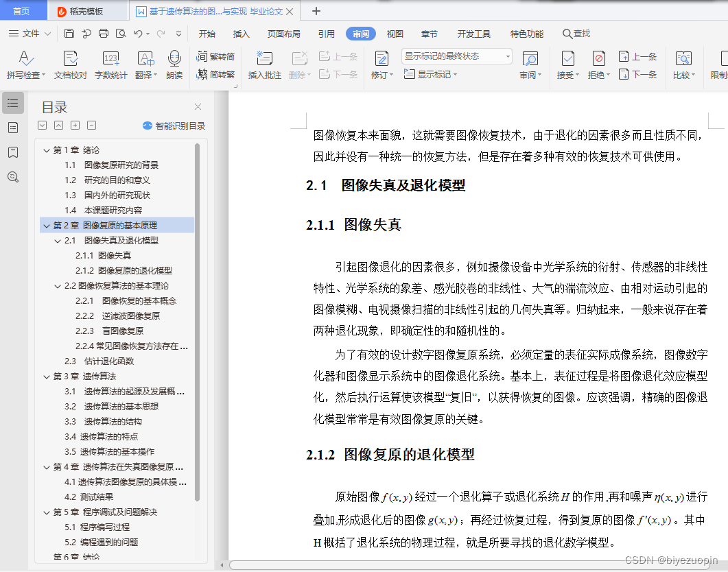Collapse 第2章 图像复原的基本原理 node
Image resolution: width=728 pixels, height=572 pixels.
pos(47,226)
